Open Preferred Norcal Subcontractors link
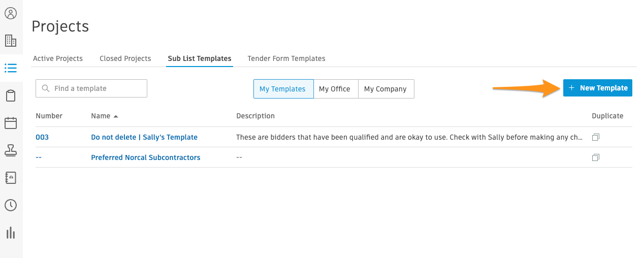This screenshot has width=644, height=258. pos(146,157)
